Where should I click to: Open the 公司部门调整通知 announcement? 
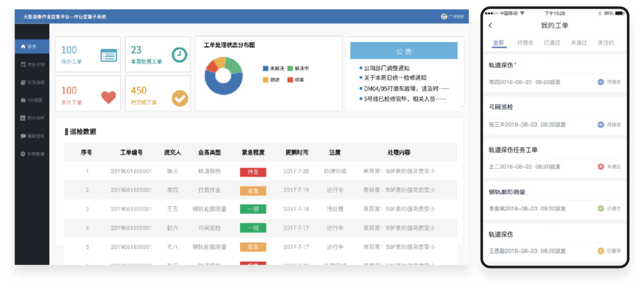(386, 68)
